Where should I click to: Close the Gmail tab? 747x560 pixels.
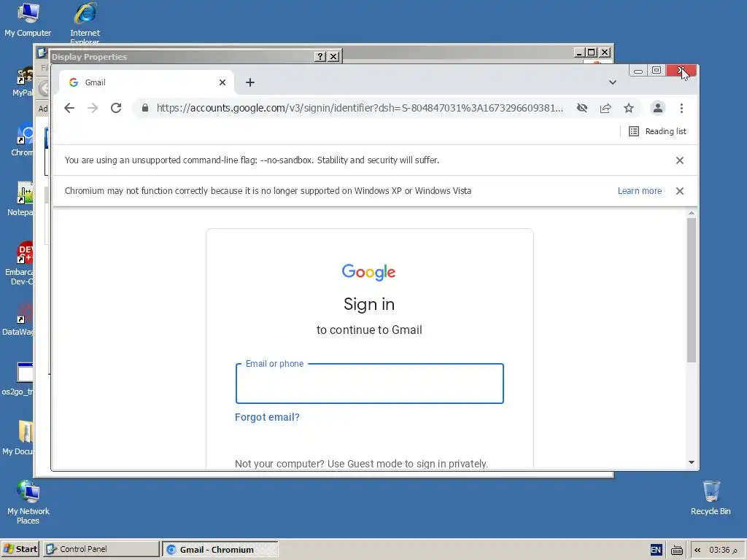click(222, 82)
